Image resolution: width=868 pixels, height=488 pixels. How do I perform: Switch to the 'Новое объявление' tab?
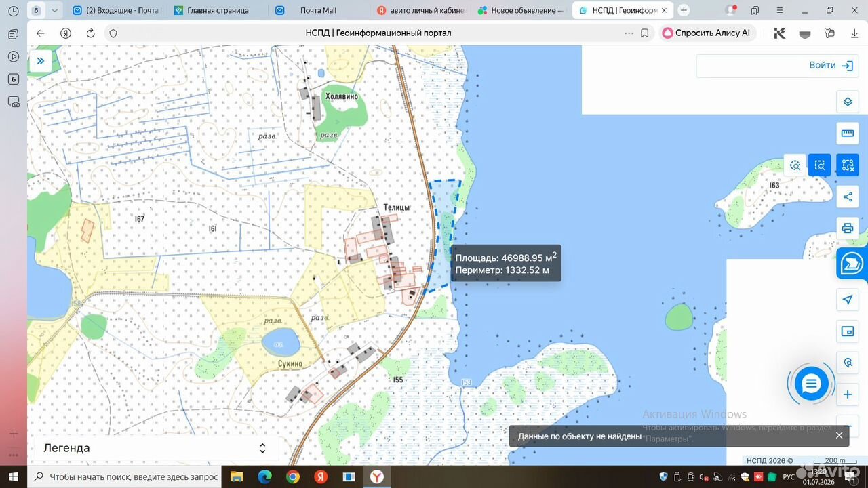pyautogui.click(x=521, y=10)
